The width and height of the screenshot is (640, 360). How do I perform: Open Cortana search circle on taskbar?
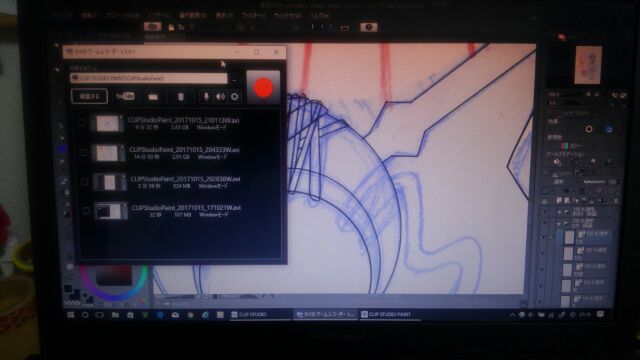(85, 315)
